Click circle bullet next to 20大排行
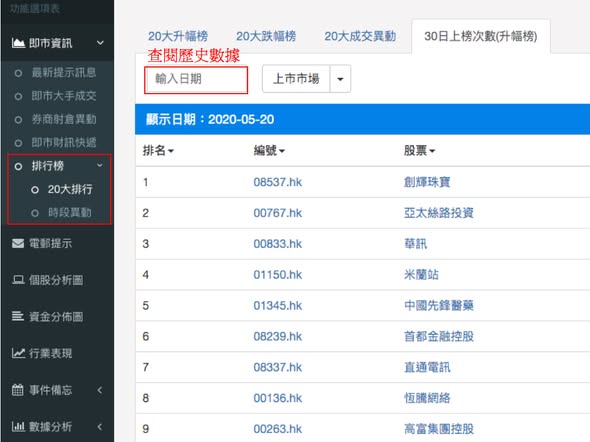590x442 pixels. [x=35, y=190]
